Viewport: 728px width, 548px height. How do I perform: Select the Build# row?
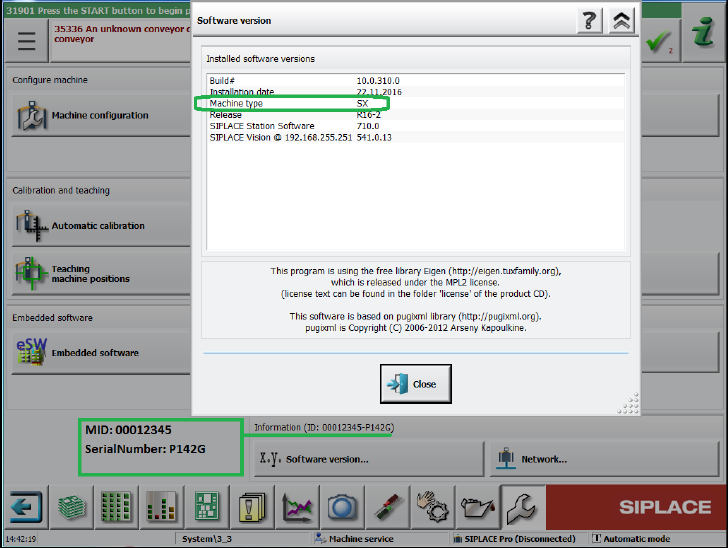[416, 81]
